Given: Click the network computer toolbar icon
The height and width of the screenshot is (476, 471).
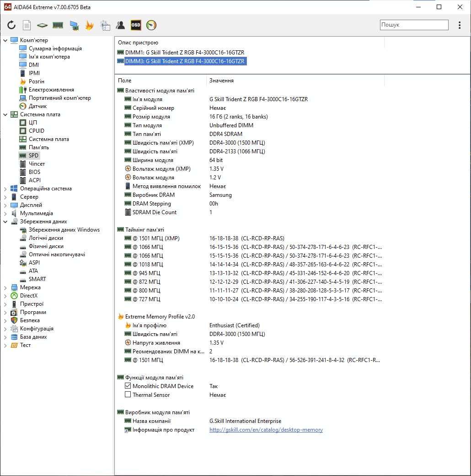Looking at the screenshot, I should [74, 26].
